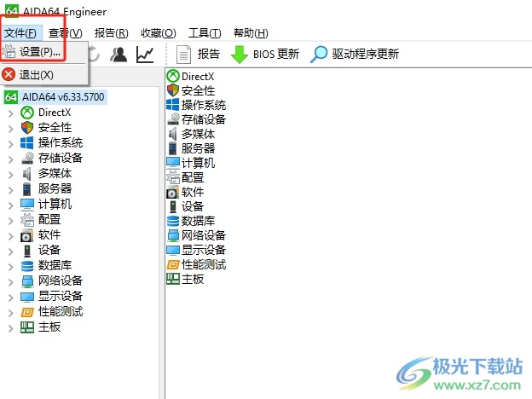The height and width of the screenshot is (399, 532).
Task: Click the 主板 icon in the tree
Action: [27, 327]
